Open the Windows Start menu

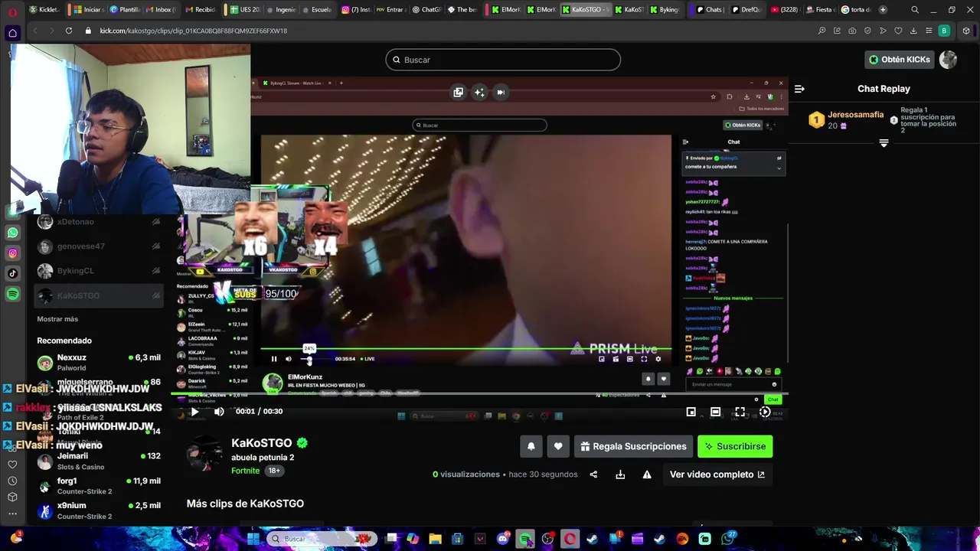coord(253,539)
